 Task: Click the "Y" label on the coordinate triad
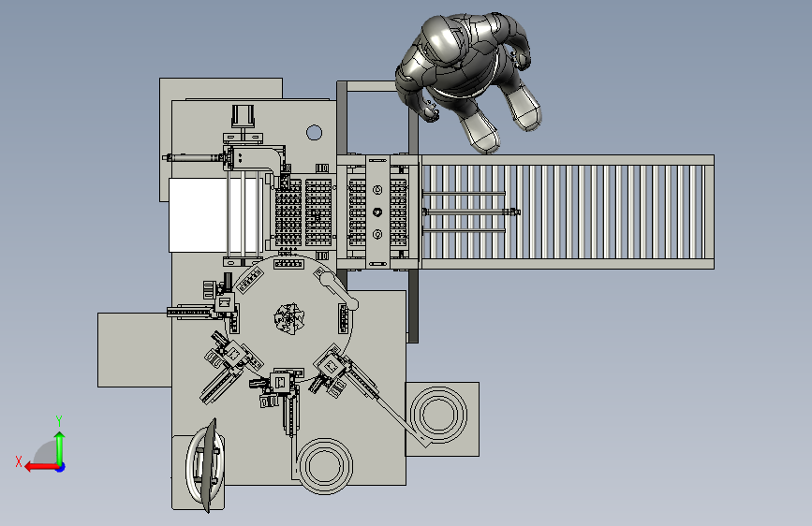coord(59,420)
